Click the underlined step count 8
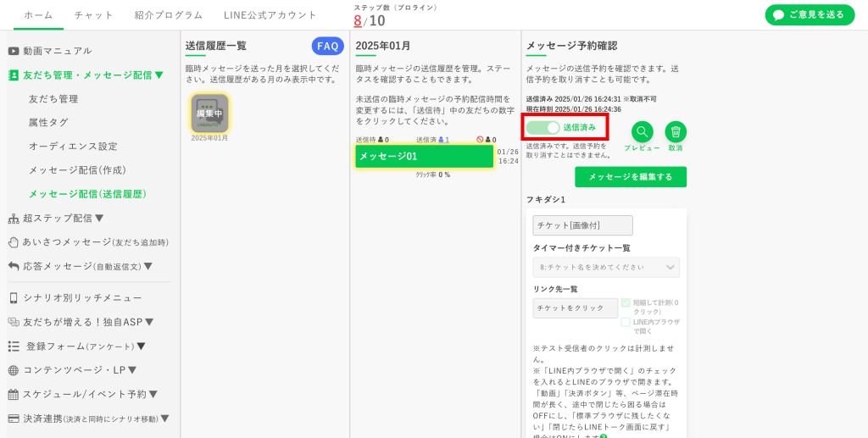 pos(358,20)
